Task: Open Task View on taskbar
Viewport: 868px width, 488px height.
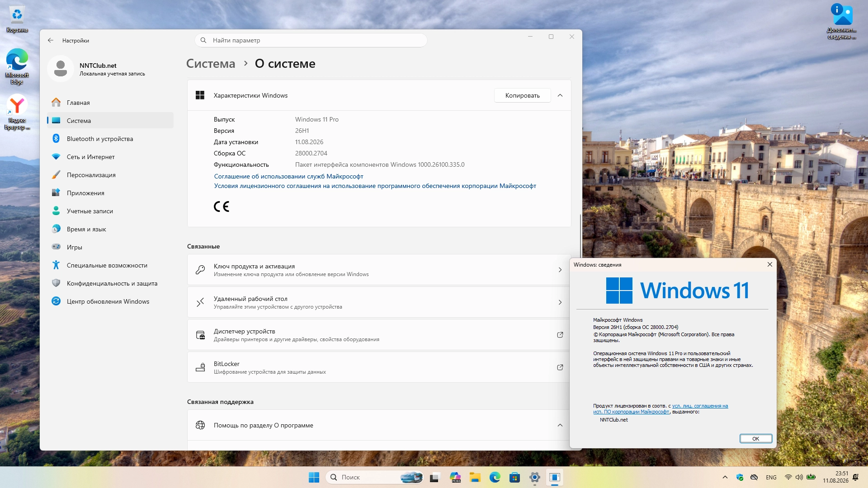Action: [434, 477]
